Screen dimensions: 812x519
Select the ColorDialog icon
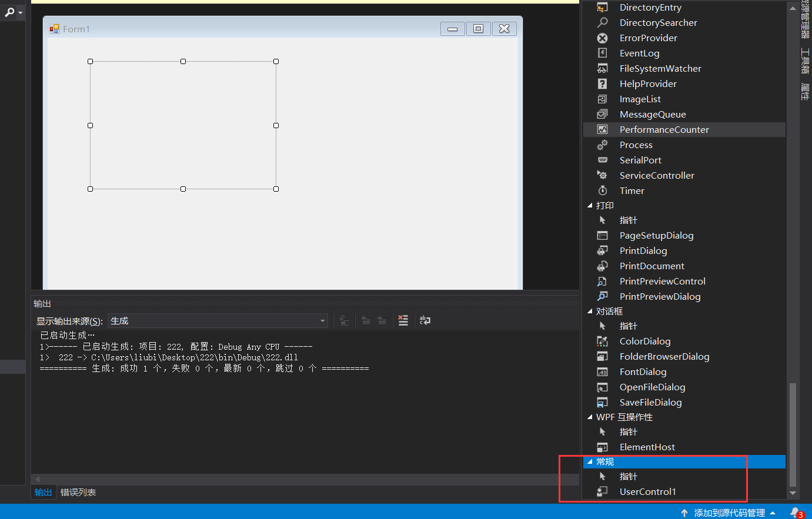coord(602,341)
